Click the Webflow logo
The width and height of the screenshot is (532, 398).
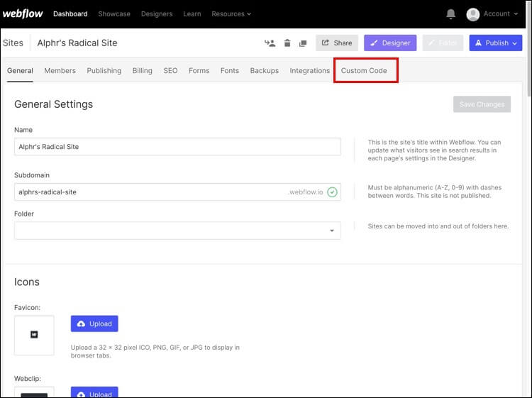23,14
